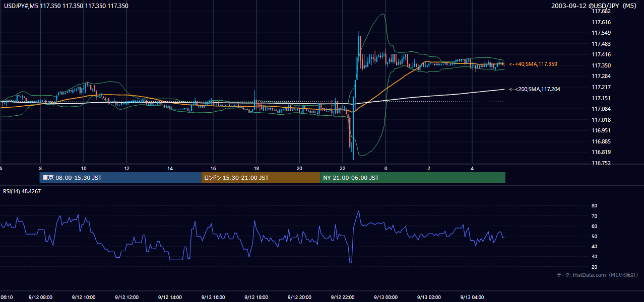Select the ロンドン 15:30-21:00 JST session bar
The width and height of the screenshot is (644, 302).
pyautogui.click(x=261, y=178)
